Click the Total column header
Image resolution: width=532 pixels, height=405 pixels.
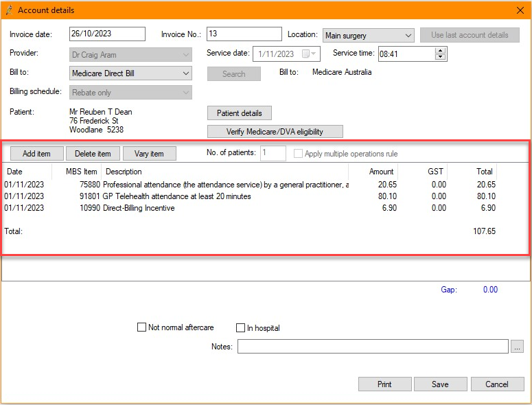tap(472, 172)
